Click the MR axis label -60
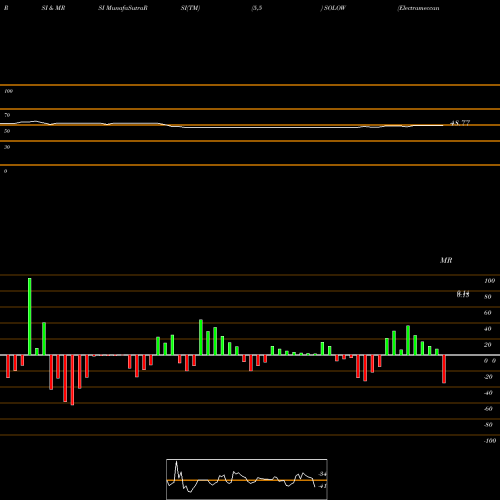The height and width of the screenshot is (500, 500). coord(488,409)
